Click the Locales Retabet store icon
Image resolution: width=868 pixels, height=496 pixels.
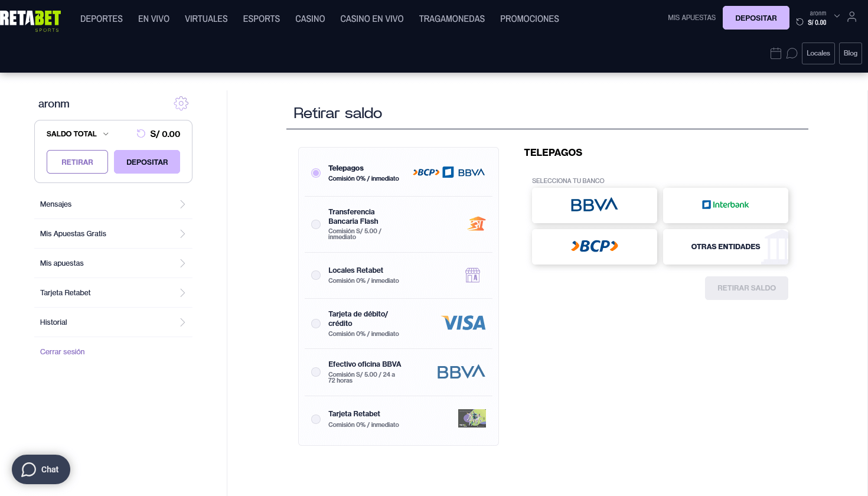[x=472, y=275]
